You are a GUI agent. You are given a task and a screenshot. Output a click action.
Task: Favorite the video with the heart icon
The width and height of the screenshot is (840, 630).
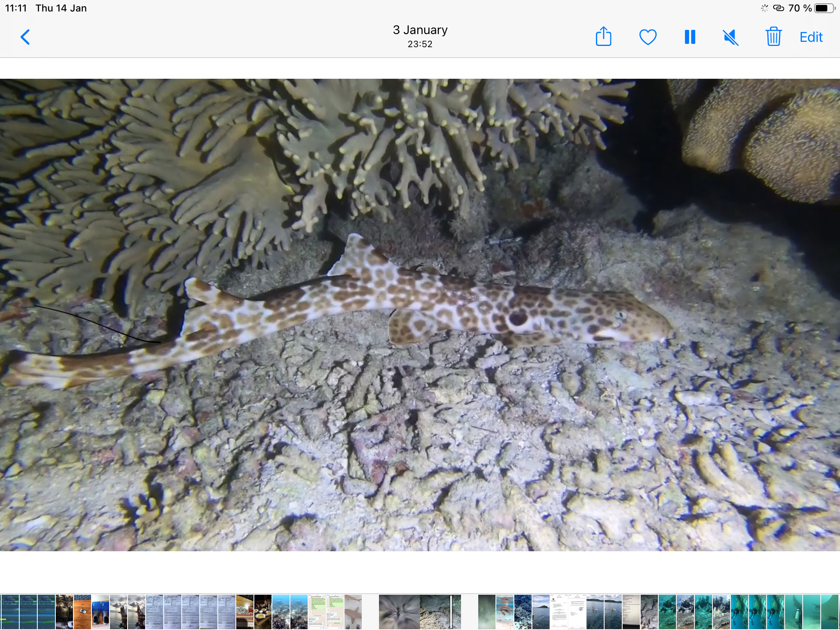click(648, 37)
